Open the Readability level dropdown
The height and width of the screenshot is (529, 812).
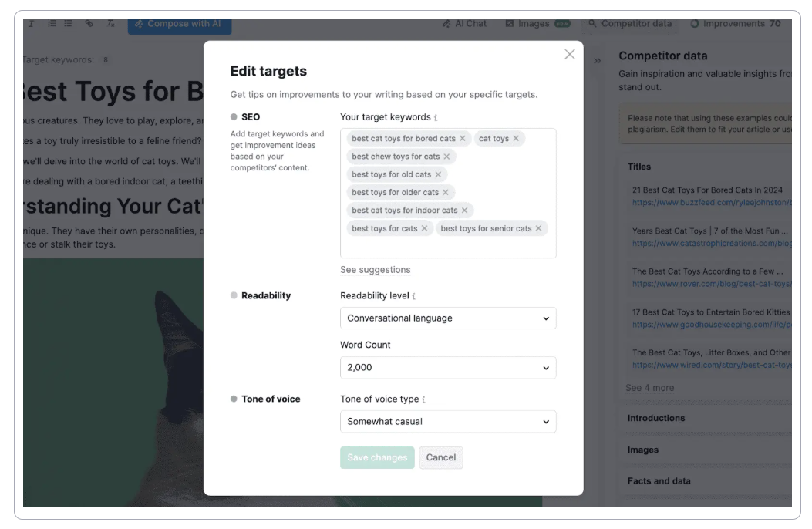point(448,318)
